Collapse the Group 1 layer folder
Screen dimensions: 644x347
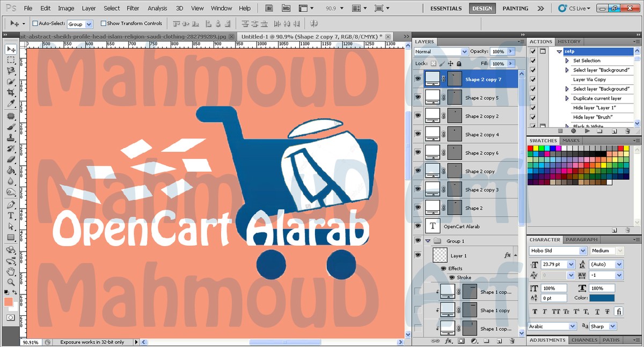[428, 241]
